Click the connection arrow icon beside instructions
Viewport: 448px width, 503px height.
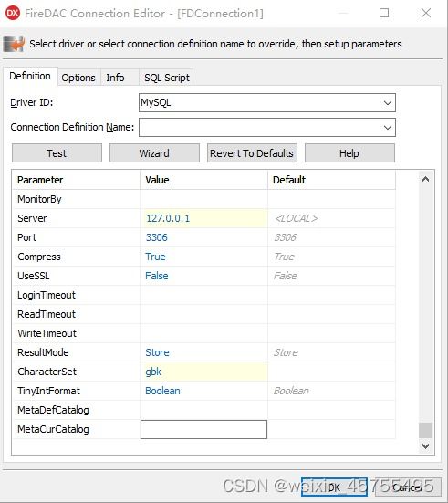(x=14, y=44)
